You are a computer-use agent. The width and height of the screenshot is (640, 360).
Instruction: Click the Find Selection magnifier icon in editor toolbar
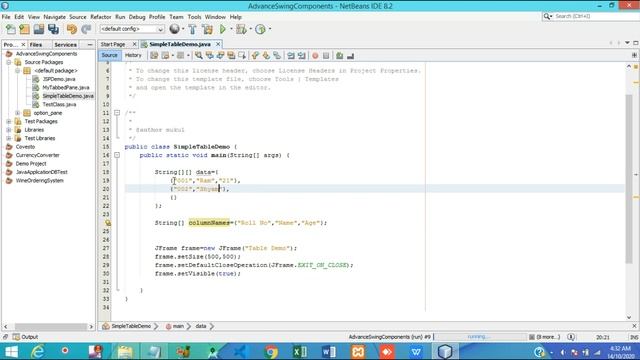(x=199, y=56)
